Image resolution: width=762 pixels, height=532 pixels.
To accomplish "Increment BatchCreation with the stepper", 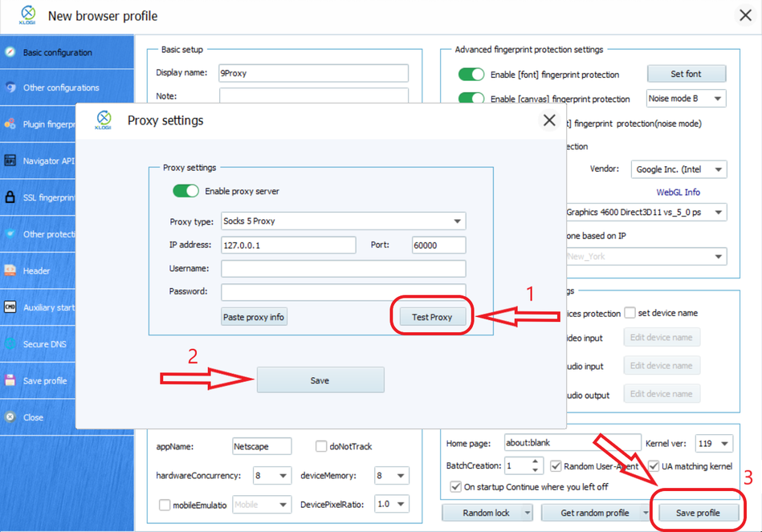I will coord(535,461).
